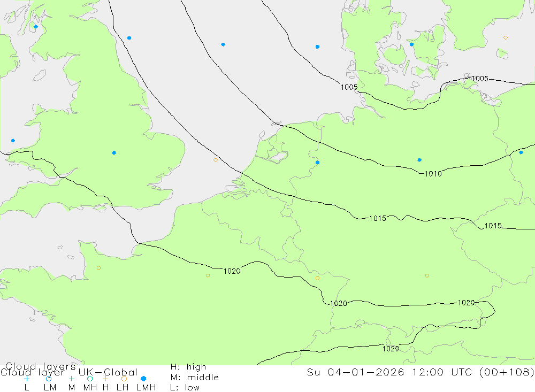This screenshot has height=392, width=535.
Task: Select the blue marker over western Scotland
Action: tap(36, 27)
